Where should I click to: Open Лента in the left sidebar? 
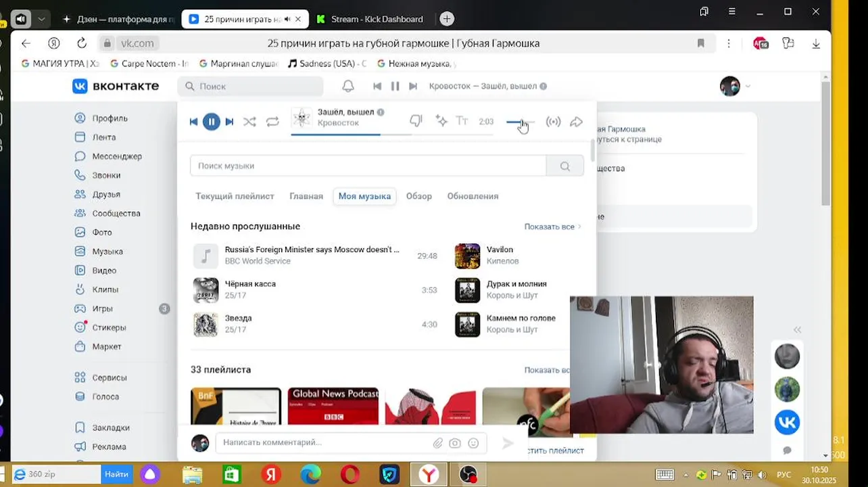pyautogui.click(x=96, y=137)
